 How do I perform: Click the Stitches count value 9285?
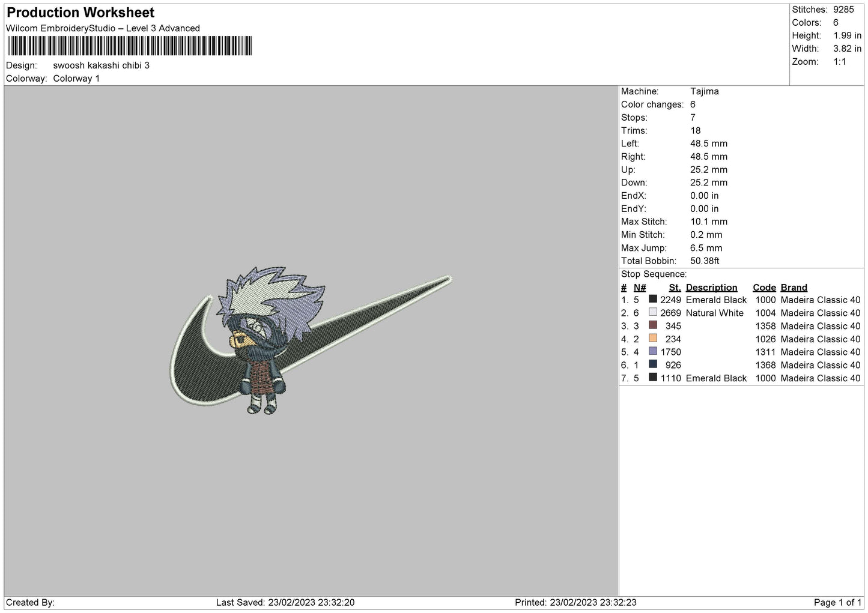coord(843,10)
